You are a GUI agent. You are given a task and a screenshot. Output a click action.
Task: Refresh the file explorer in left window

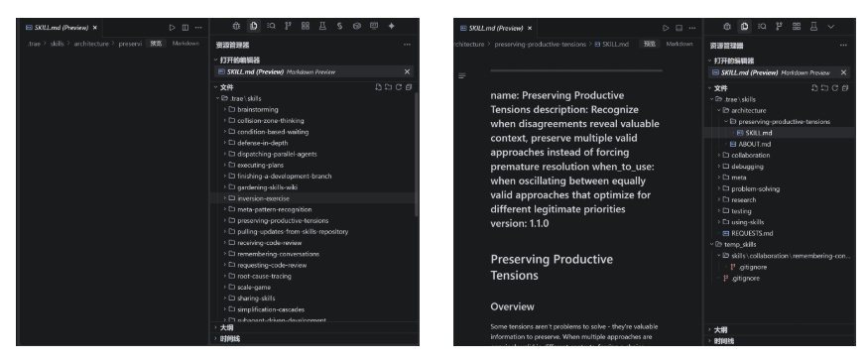[398, 87]
